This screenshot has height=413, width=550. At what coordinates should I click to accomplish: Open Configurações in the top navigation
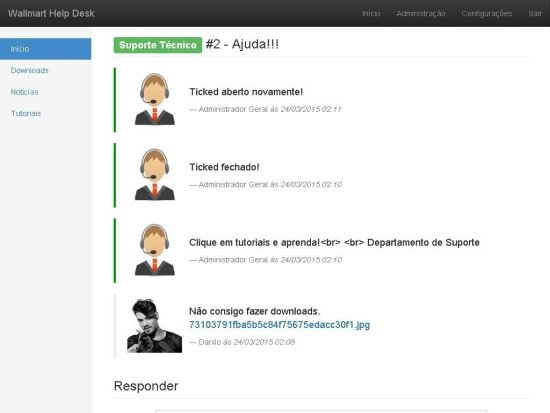(487, 13)
